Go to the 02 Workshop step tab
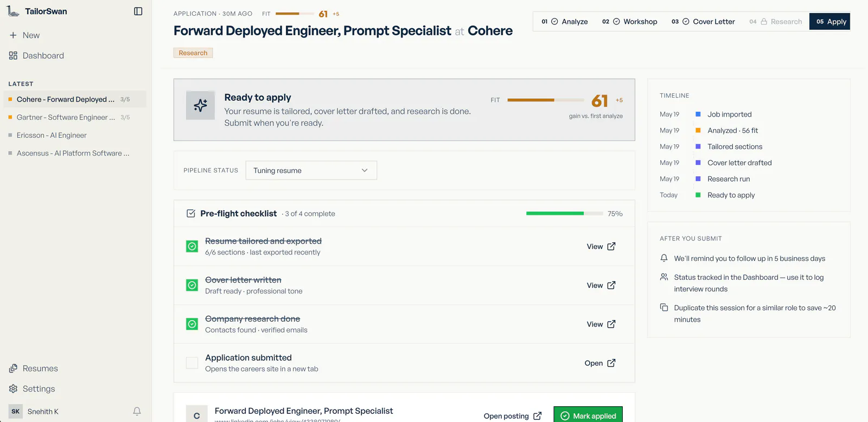The width and height of the screenshot is (868, 422). coord(629,22)
